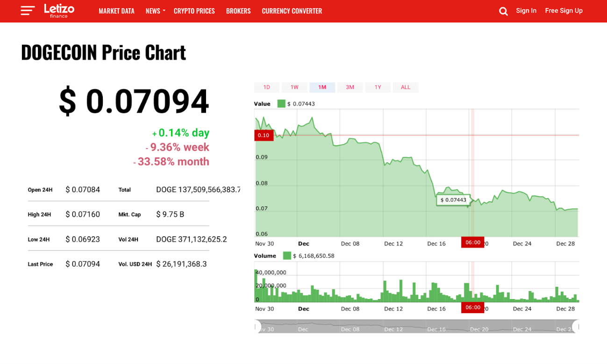This screenshot has height=364, width=607.
Task: Select the 1Y chart range
Action: point(378,87)
